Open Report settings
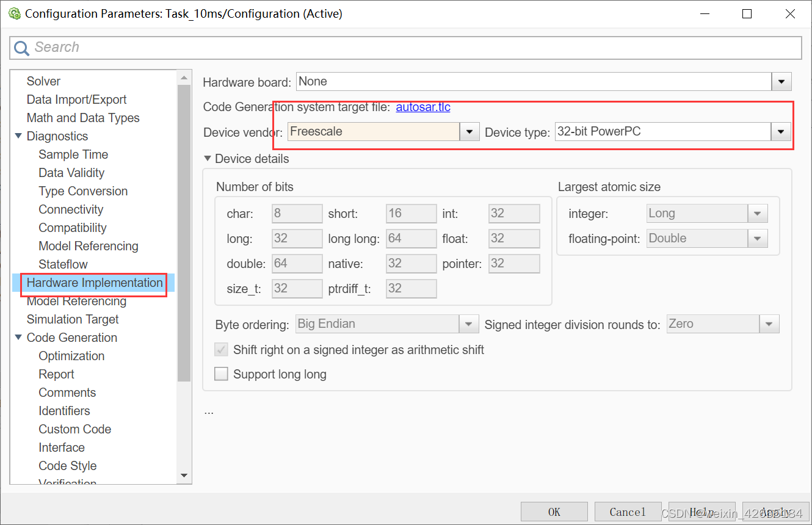The width and height of the screenshot is (812, 525). tap(56, 374)
